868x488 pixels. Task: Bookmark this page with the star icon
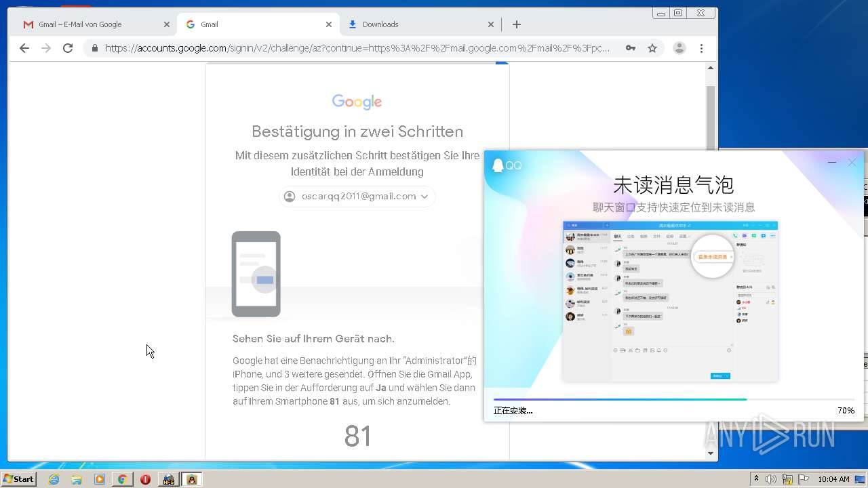[652, 48]
